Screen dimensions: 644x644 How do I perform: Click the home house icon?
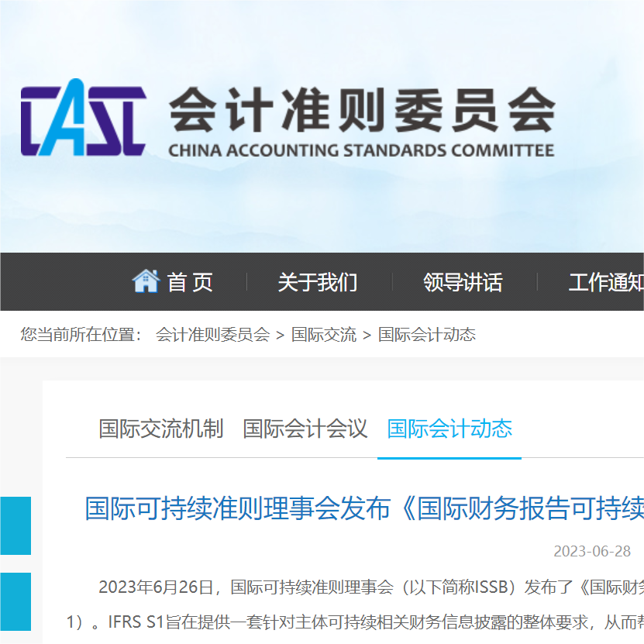pos(146,281)
